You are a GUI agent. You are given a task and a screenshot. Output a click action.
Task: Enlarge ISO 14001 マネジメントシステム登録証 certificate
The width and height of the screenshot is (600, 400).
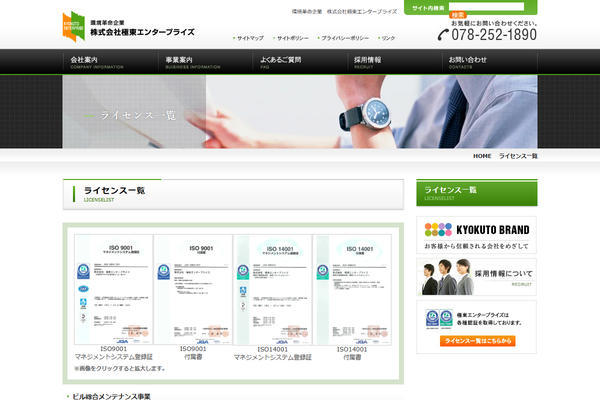272,290
